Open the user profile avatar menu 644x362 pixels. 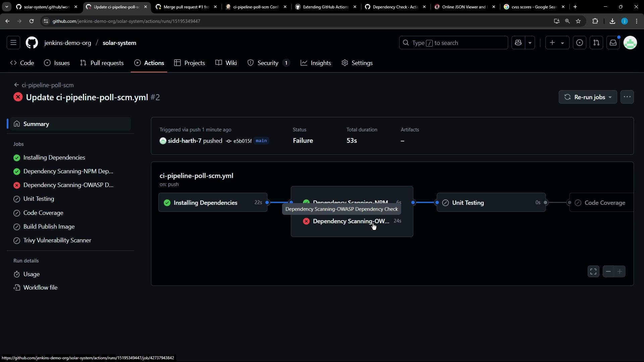[630, 43]
